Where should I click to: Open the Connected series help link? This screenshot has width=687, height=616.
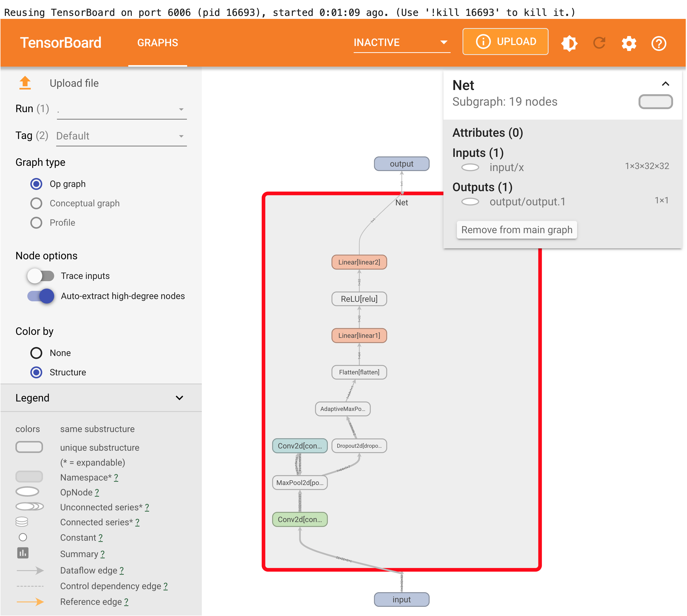pos(137,522)
